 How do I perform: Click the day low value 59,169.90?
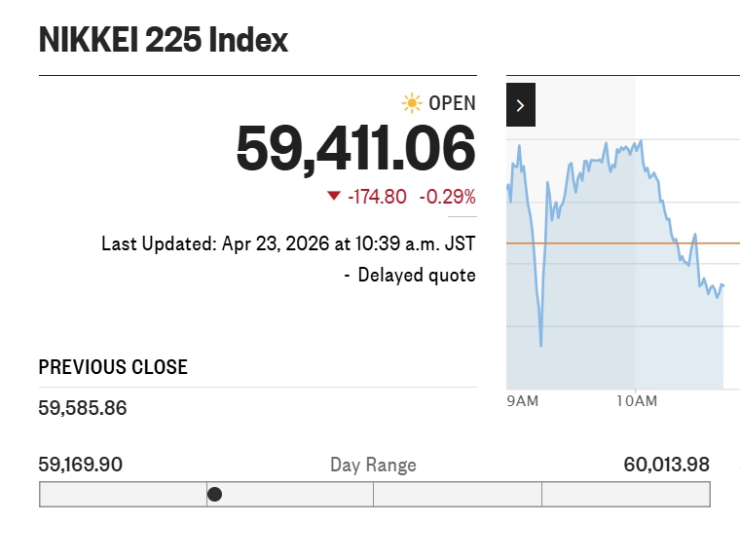(81, 465)
